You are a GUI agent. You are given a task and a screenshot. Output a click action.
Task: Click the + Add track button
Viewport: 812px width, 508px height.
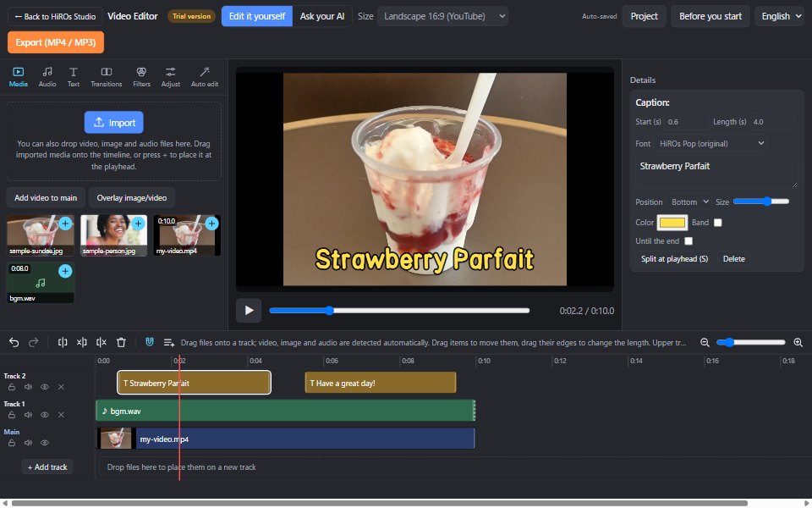pos(47,467)
